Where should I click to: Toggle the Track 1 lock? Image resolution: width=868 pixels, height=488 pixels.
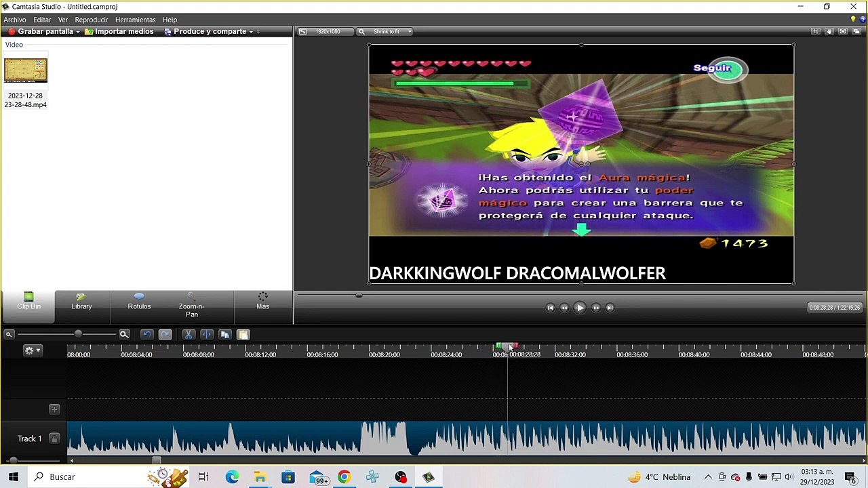54,439
